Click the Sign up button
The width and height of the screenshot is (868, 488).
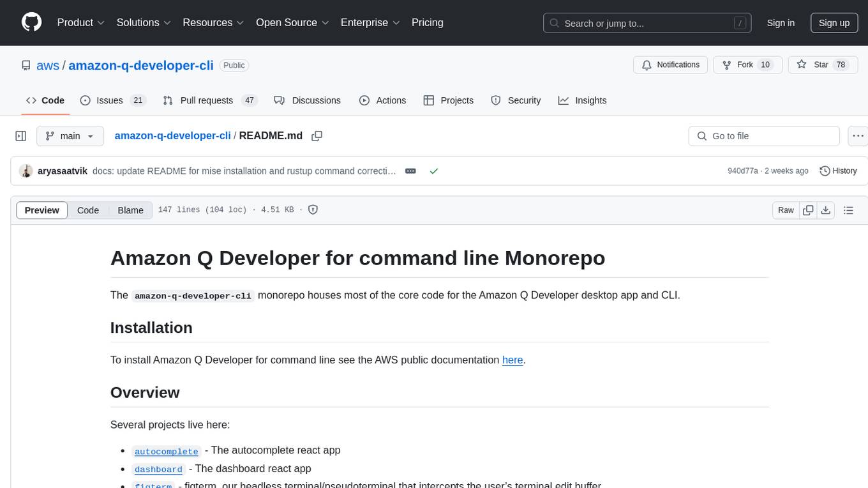coord(834,23)
